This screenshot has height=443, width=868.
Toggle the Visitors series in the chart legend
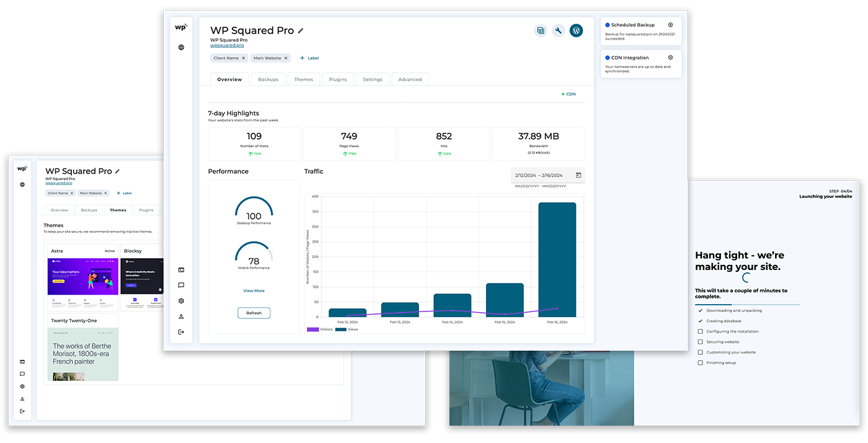[320, 329]
